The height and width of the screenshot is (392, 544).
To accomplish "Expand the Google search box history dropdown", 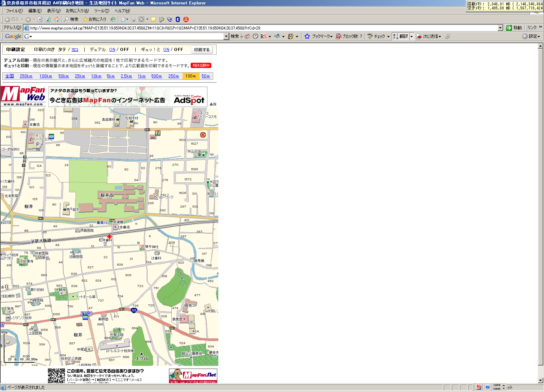I will point(226,36).
